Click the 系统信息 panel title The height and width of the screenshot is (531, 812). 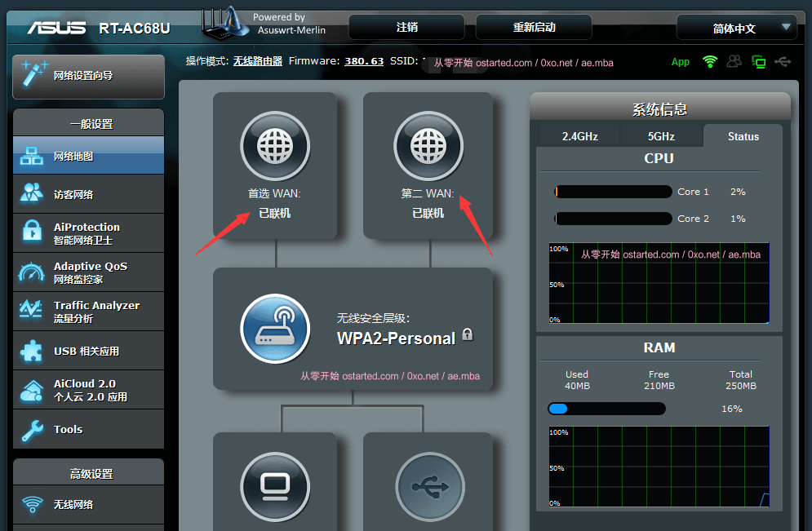pos(659,109)
